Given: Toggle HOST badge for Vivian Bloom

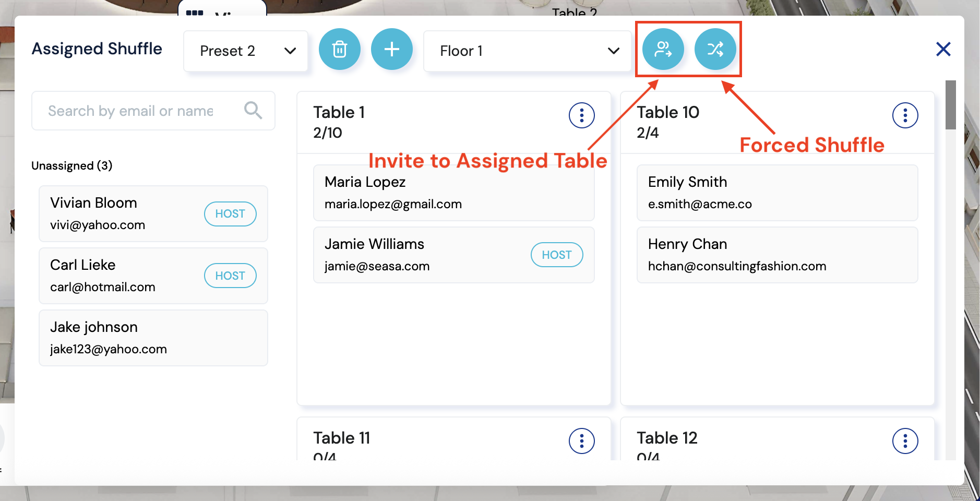Looking at the screenshot, I should [230, 214].
